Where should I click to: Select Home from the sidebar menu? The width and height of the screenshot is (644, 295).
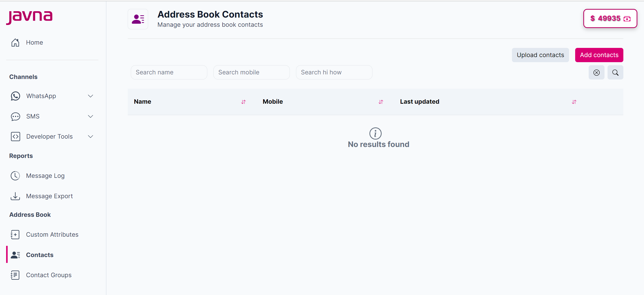tap(34, 42)
